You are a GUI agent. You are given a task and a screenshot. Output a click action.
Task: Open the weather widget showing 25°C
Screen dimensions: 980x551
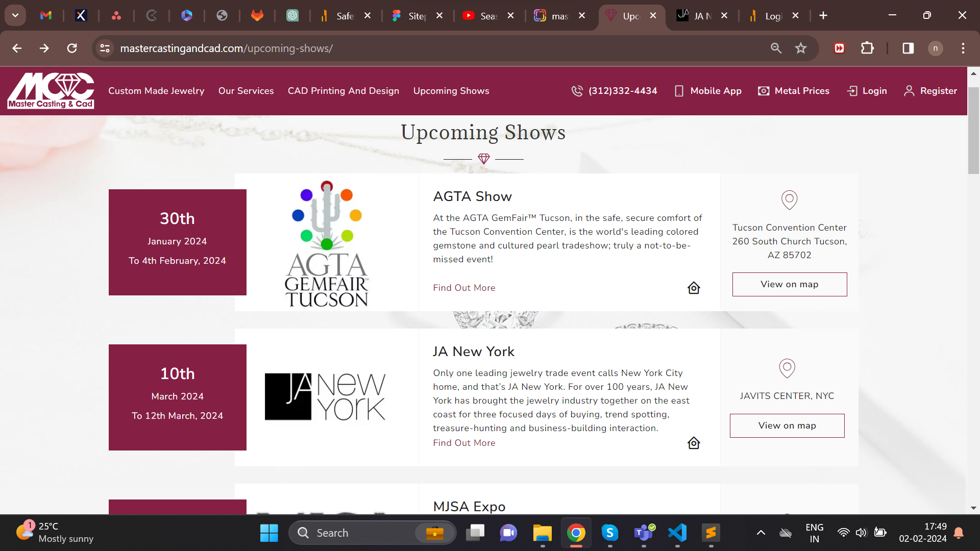tap(55, 533)
